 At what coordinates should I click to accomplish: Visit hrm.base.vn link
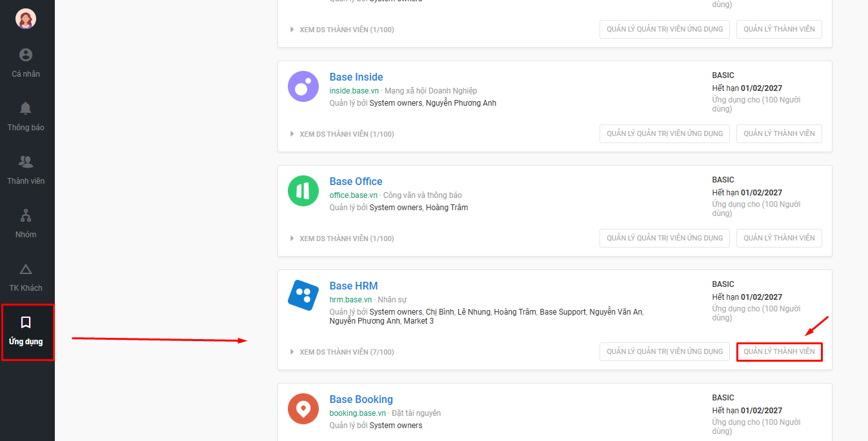(x=350, y=300)
